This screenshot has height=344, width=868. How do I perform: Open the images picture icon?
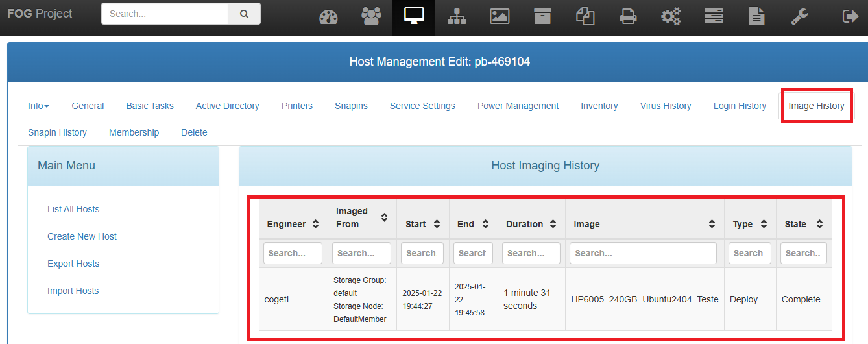pos(500,17)
